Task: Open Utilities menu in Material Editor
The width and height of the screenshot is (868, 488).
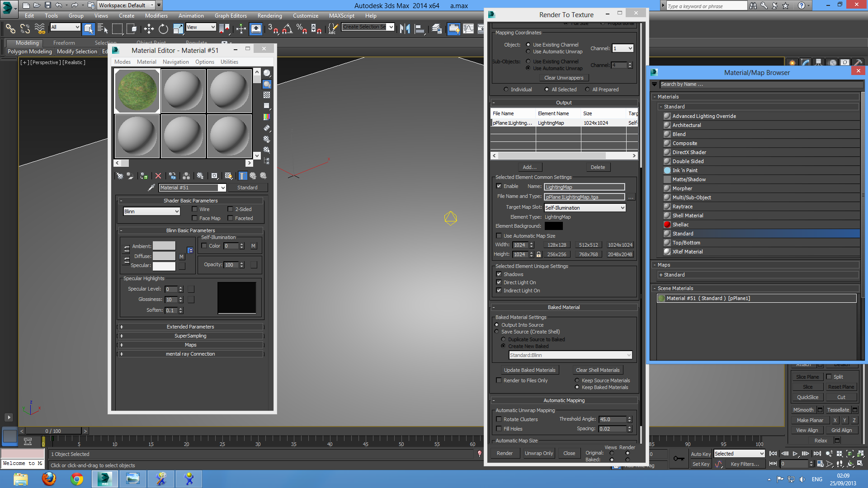Action: click(x=229, y=62)
